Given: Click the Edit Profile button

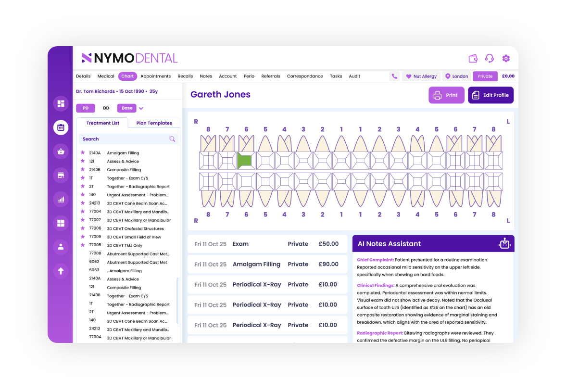Looking at the screenshot, I should 491,95.
